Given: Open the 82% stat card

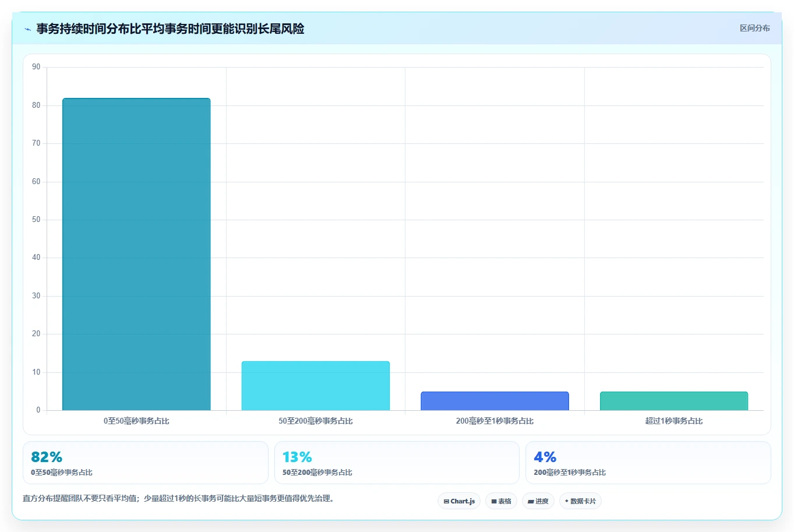Looking at the screenshot, I should click(x=146, y=463).
